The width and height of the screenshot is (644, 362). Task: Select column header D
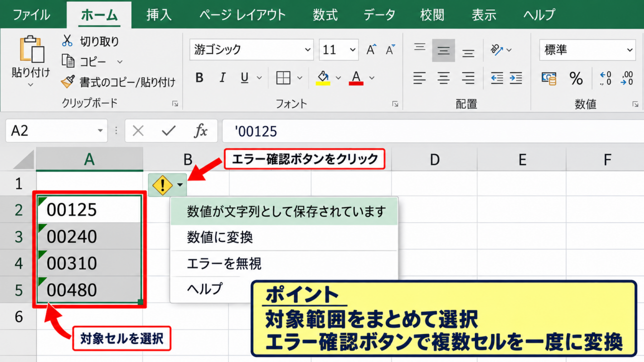point(435,160)
